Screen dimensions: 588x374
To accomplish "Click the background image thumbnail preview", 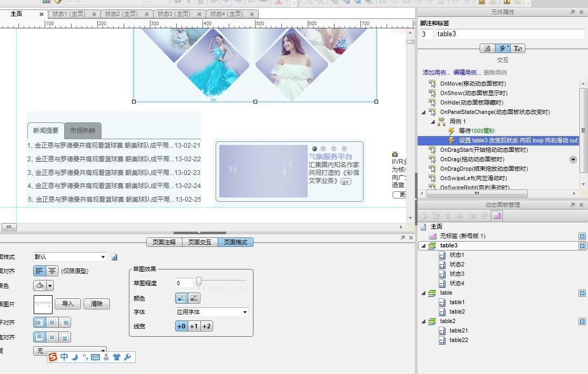I will [x=43, y=304].
